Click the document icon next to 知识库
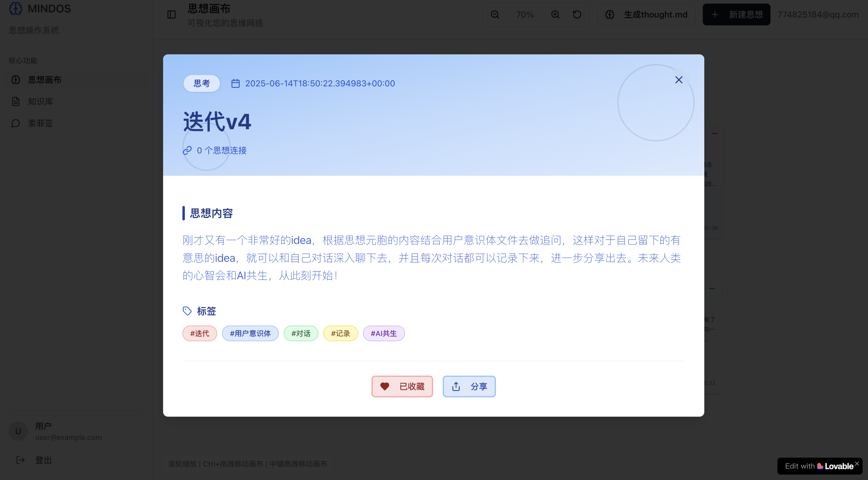The image size is (868, 480). tap(16, 101)
